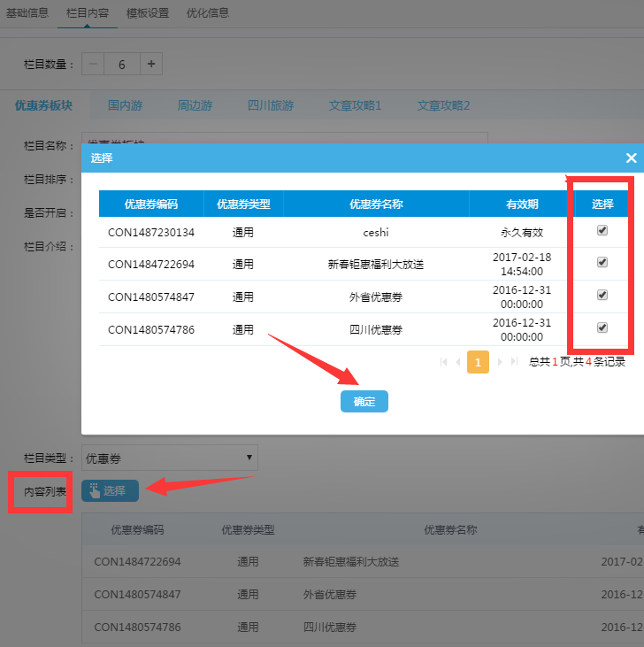
Task: Select the 国内游 column tab
Action: click(x=125, y=105)
